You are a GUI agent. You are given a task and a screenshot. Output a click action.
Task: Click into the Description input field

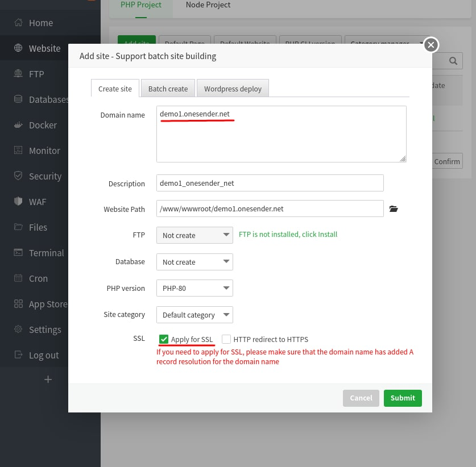tap(270, 183)
